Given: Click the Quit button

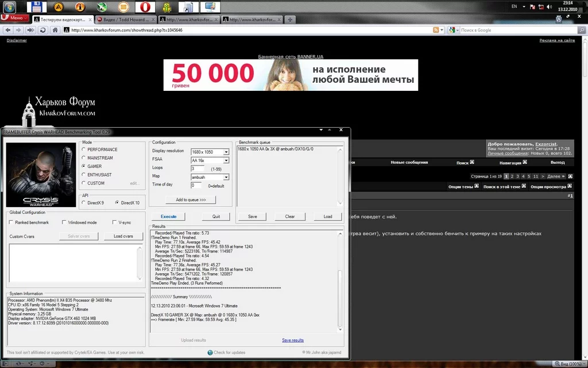Looking at the screenshot, I should (x=216, y=216).
